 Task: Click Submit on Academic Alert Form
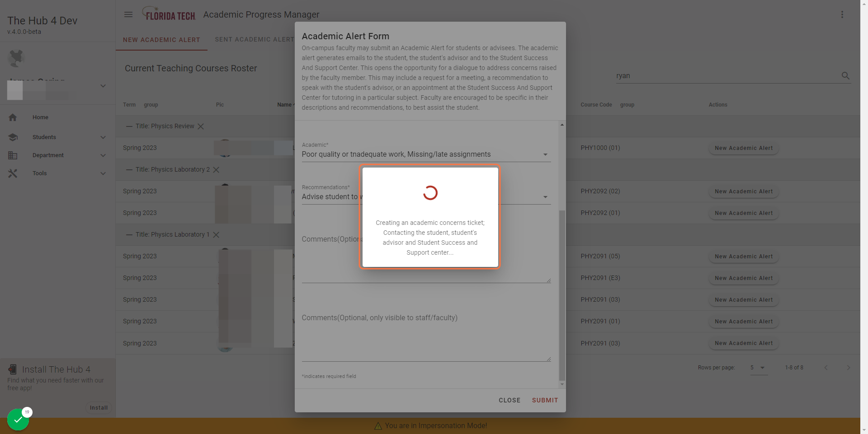(545, 400)
